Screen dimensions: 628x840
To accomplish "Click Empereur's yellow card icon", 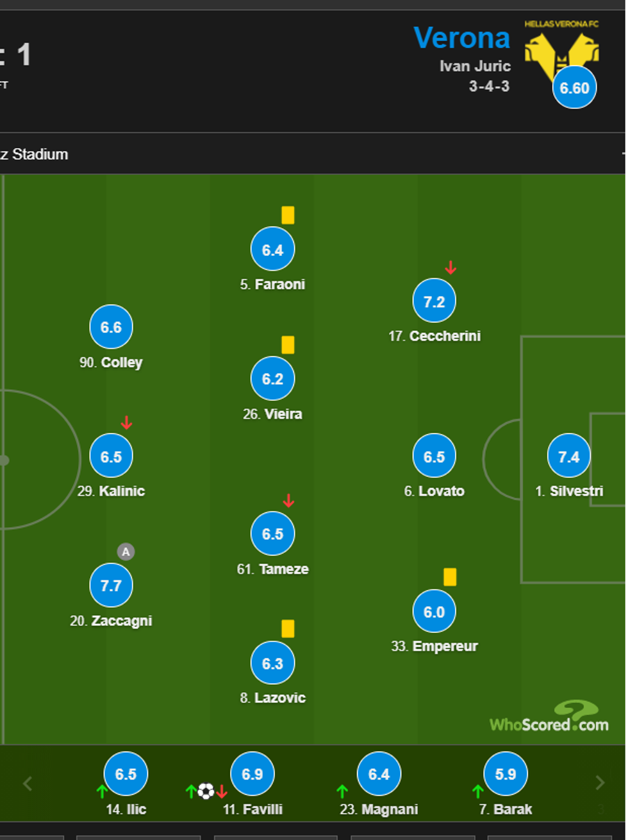I will 450,577.
